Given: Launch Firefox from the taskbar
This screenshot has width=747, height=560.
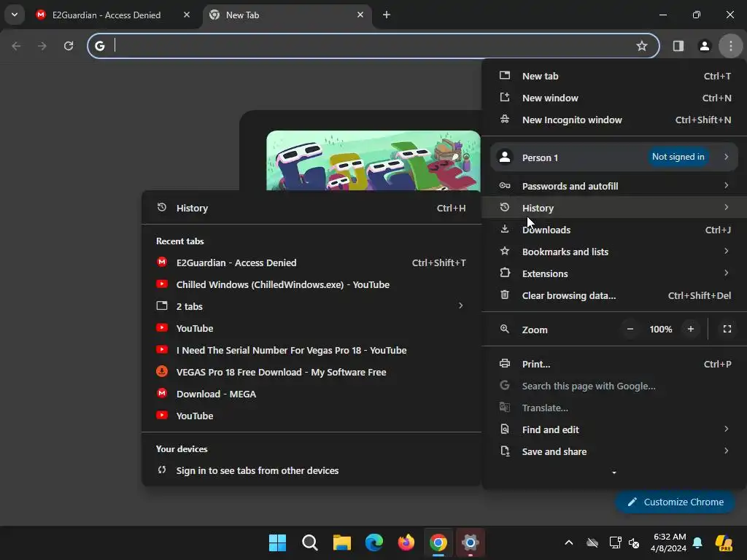Looking at the screenshot, I should click(406, 542).
